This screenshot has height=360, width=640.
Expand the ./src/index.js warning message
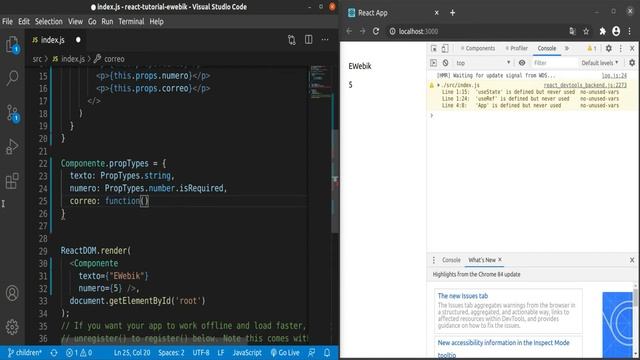click(438, 85)
